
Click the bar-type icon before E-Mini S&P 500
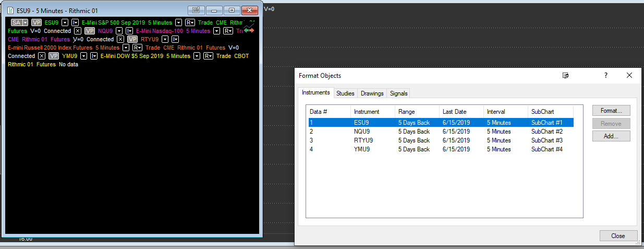[75, 22]
